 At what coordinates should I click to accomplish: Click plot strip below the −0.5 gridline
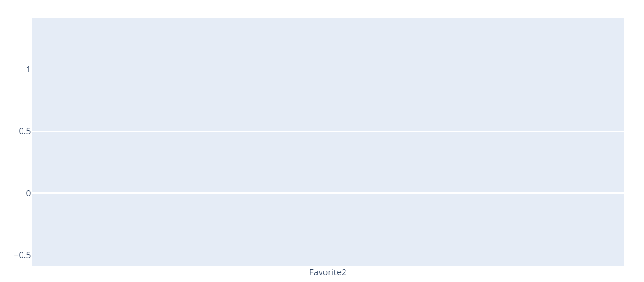(328, 260)
